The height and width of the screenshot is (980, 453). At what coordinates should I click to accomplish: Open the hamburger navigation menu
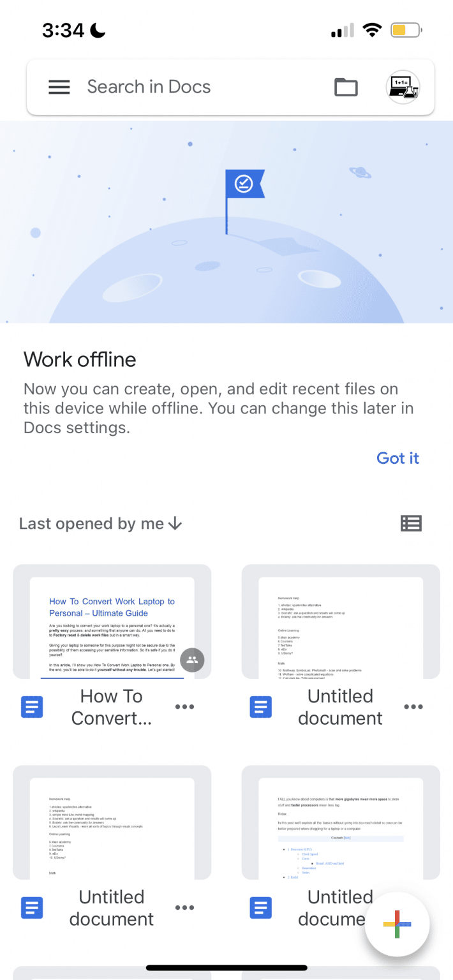click(59, 87)
